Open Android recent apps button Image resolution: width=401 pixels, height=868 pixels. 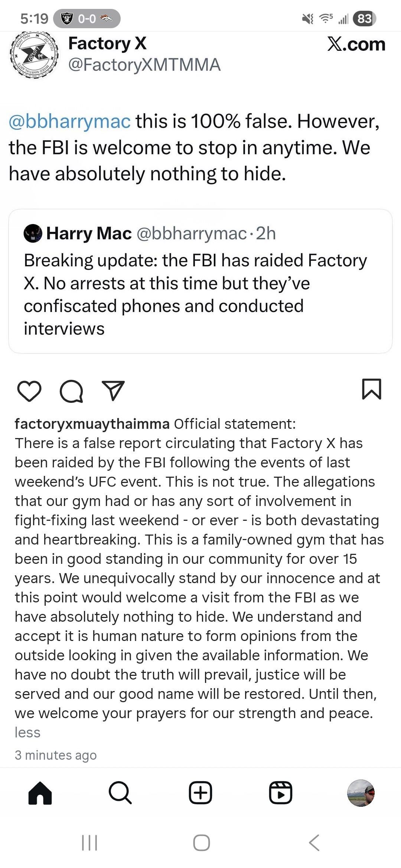coord(89,842)
